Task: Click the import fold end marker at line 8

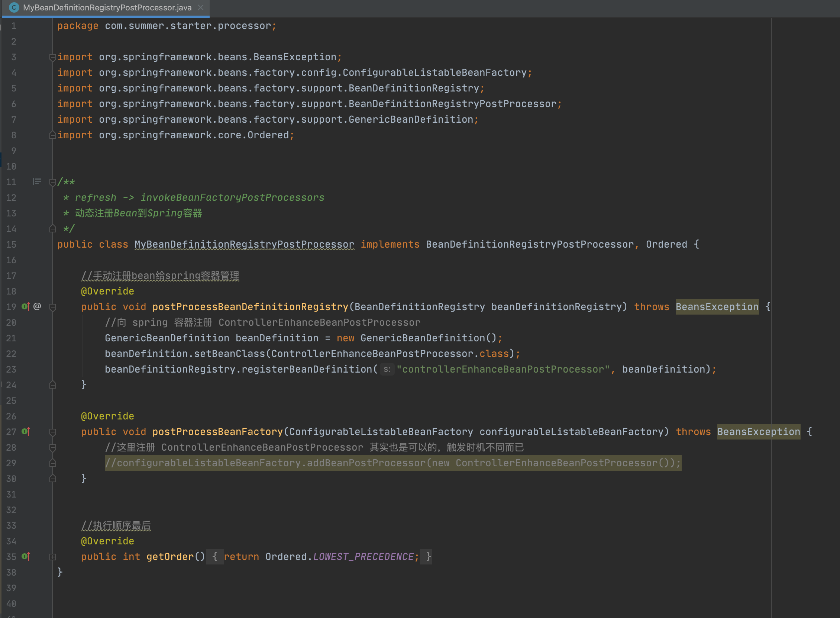Action: pyautogui.click(x=53, y=135)
